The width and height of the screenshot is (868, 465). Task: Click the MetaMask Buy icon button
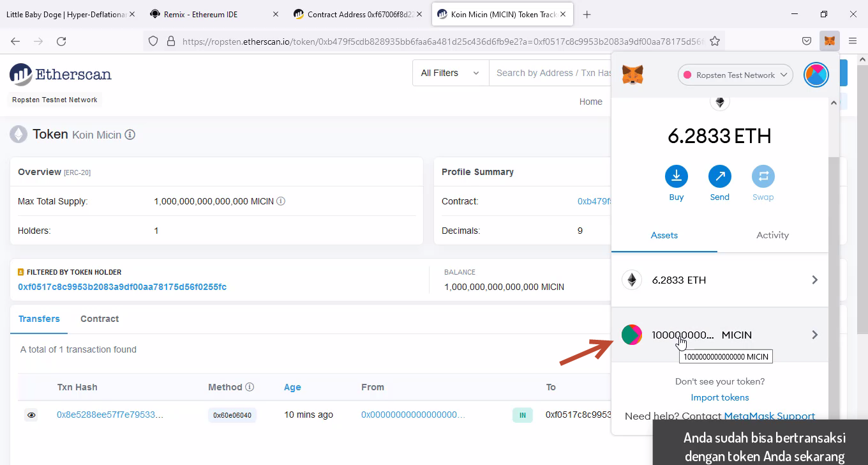pyautogui.click(x=676, y=176)
